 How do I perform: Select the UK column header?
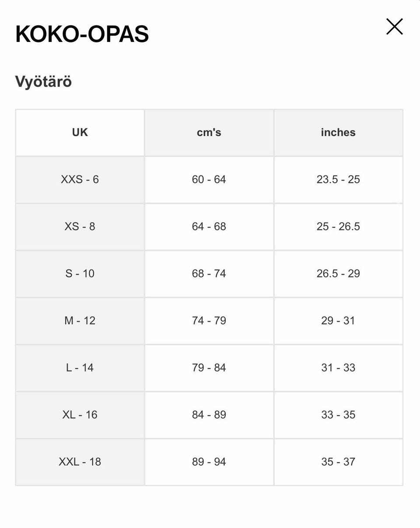click(80, 133)
